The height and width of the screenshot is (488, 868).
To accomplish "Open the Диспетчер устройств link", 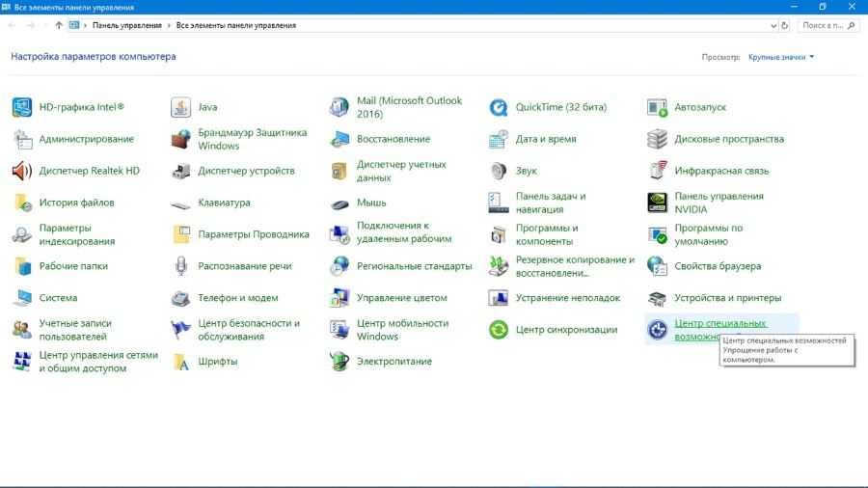I will pyautogui.click(x=246, y=171).
